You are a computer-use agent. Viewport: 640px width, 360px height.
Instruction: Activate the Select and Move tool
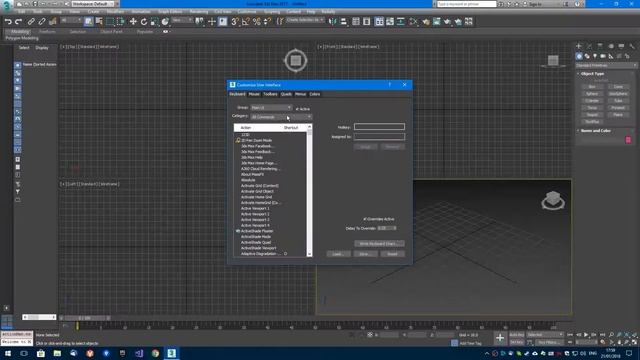tap(133, 22)
